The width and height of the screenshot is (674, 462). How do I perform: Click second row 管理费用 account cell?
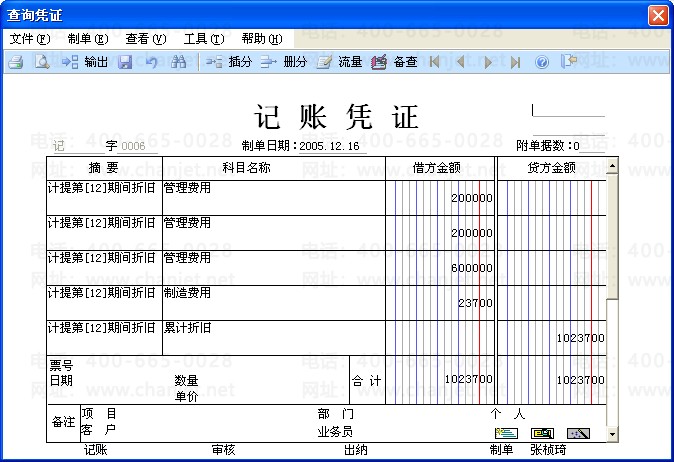click(274, 233)
